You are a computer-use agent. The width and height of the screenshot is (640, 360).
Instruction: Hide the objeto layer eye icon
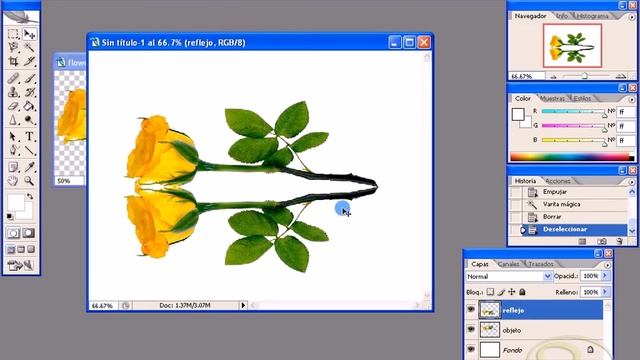tap(471, 329)
